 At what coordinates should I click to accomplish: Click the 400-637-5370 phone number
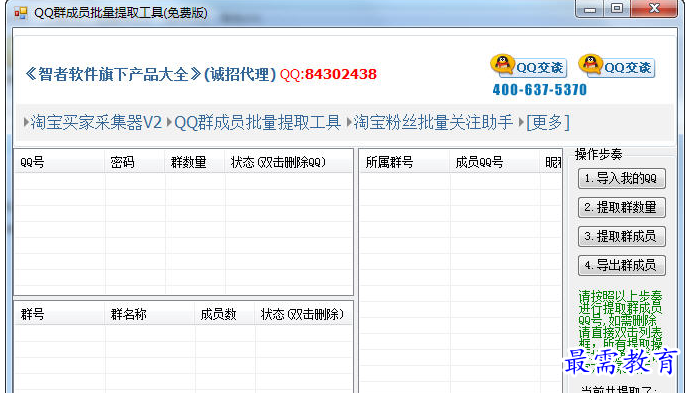(539, 90)
